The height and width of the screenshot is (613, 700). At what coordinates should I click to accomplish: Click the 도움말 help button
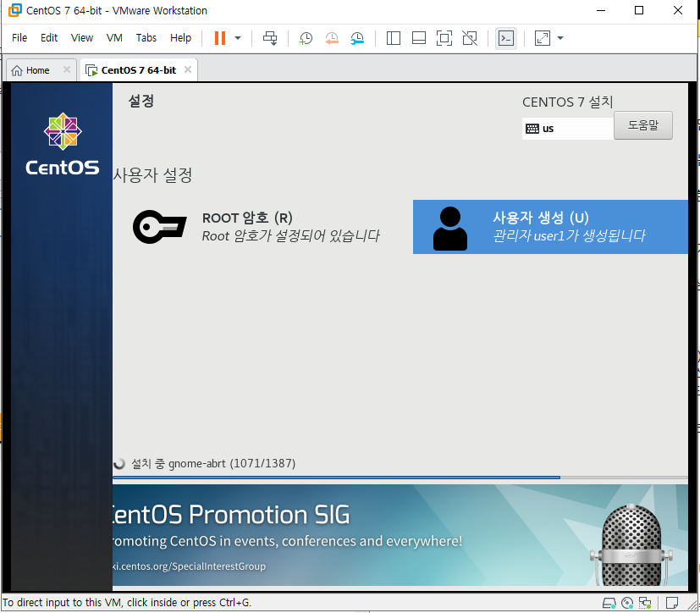tap(642, 125)
